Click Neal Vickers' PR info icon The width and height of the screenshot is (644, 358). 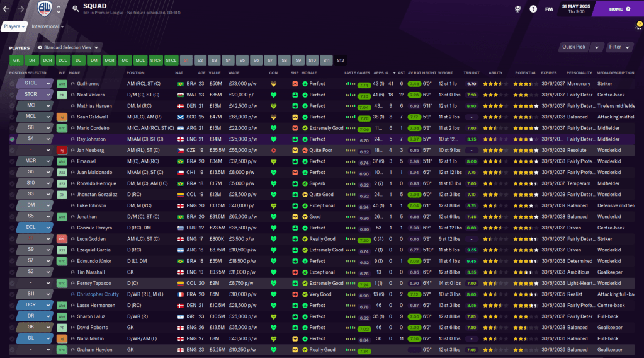(62, 95)
